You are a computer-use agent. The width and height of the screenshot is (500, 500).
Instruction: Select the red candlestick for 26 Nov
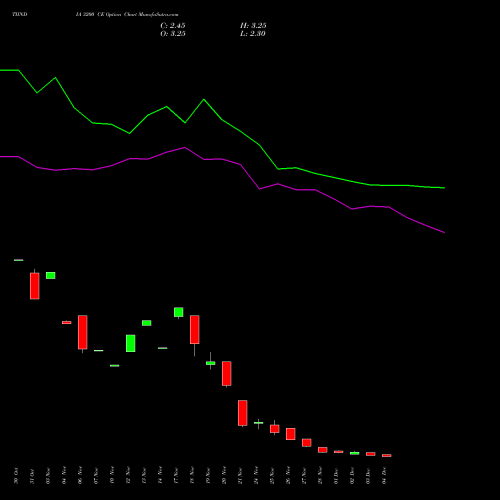291,434
